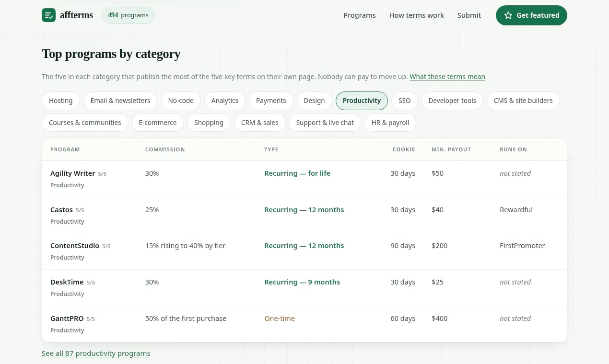Click the FirstPromoter platform cell
609x364 pixels.
(x=522, y=246)
